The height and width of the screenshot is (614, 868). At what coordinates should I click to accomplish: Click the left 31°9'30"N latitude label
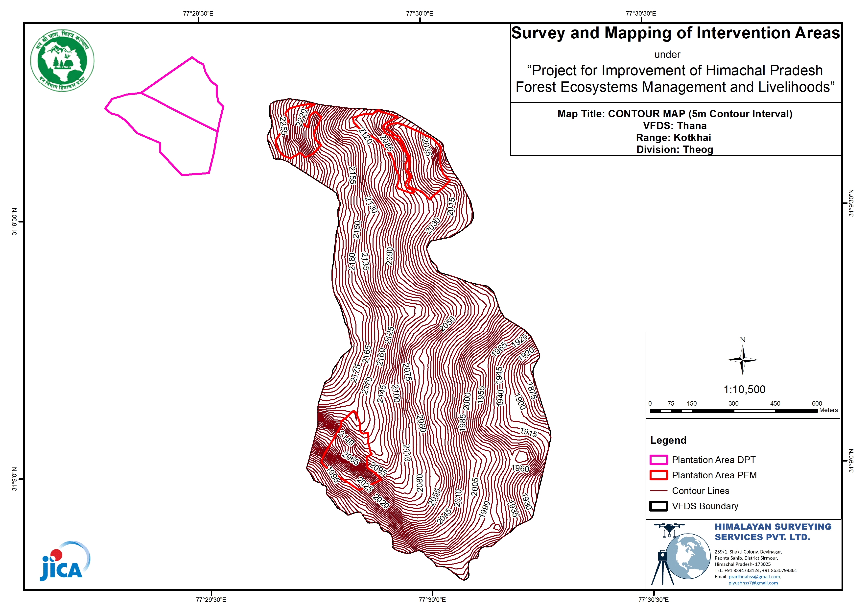pyautogui.click(x=14, y=222)
